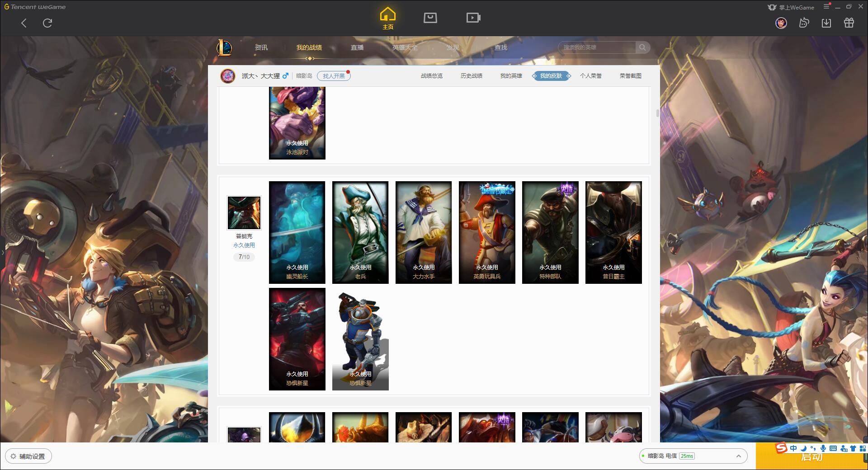Open the dark red 恐惧新星 skin card
The image size is (868, 470).
(x=297, y=339)
